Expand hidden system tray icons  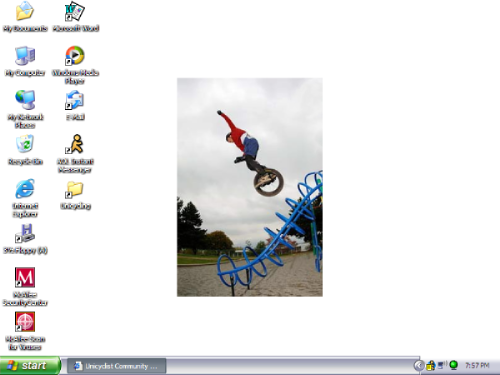point(419,366)
